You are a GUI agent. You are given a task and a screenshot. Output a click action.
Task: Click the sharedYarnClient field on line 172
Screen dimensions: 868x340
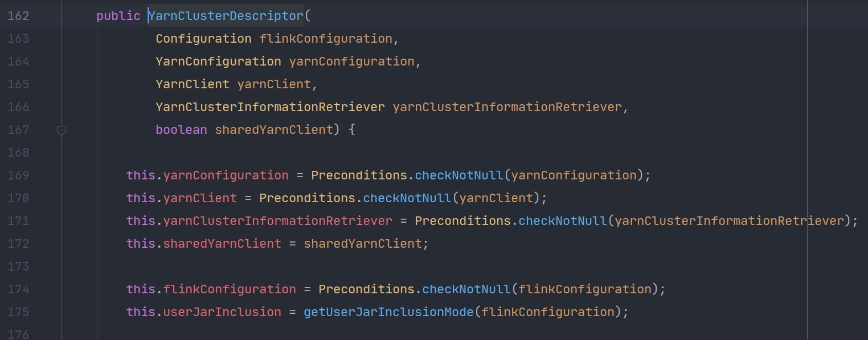coord(222,244)
